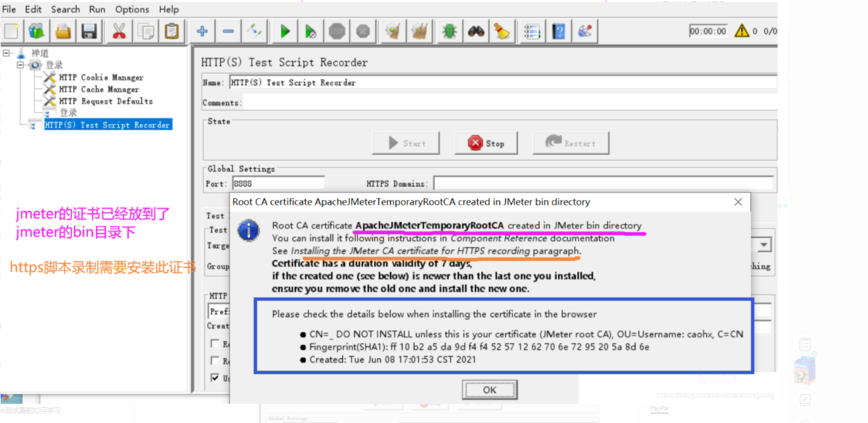The width and height of the screenshot is (868, 423).
Task: Click the Comments field
Action: (509, 102)
